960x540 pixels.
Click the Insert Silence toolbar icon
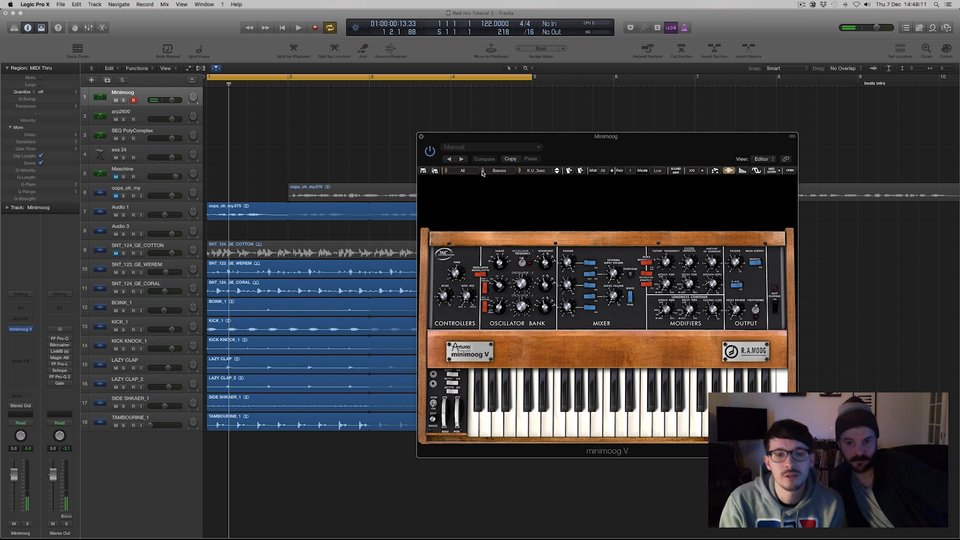[748, 48]
